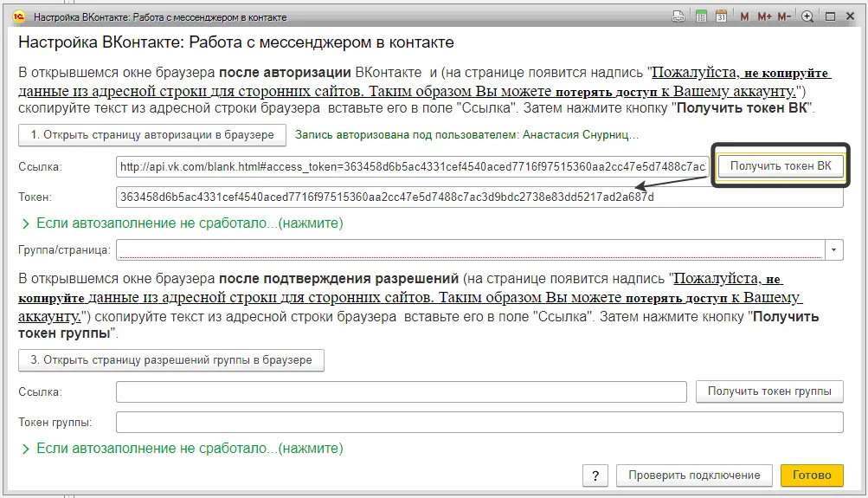Click the print icon in the title bar
868x498 pixels.
678,16
